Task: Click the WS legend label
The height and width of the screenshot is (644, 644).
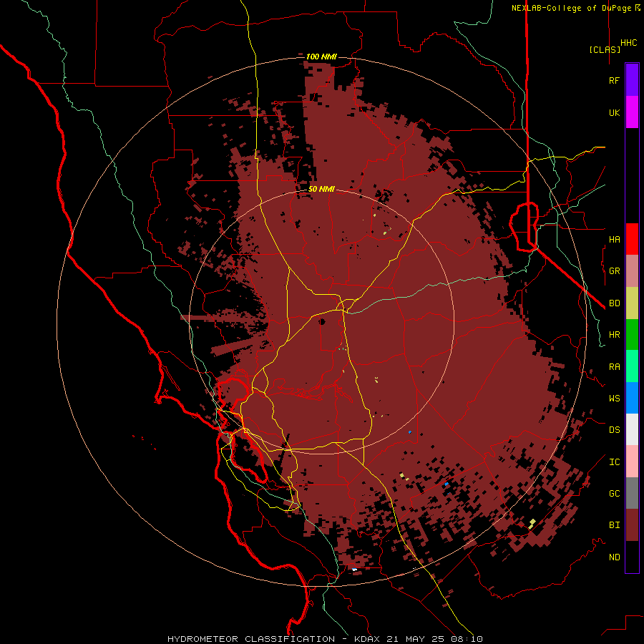Action: 614,398
